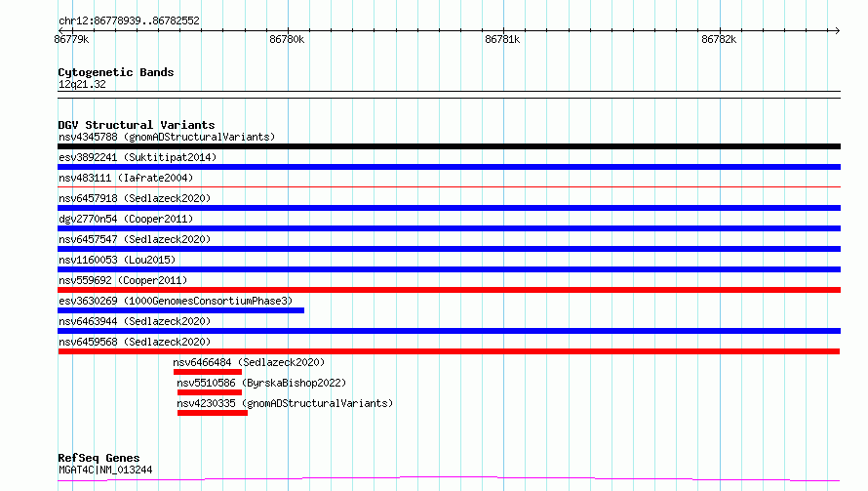Click the nsv1160053 (Lou2015) label

click(117, 260)
